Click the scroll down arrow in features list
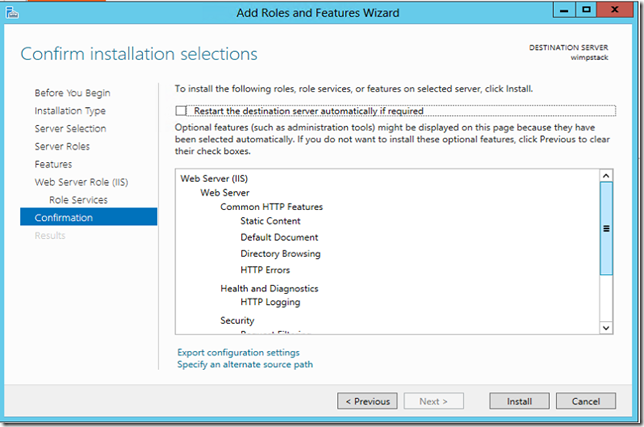The height and width of the screenshot is (427, 644). point(606,328)
